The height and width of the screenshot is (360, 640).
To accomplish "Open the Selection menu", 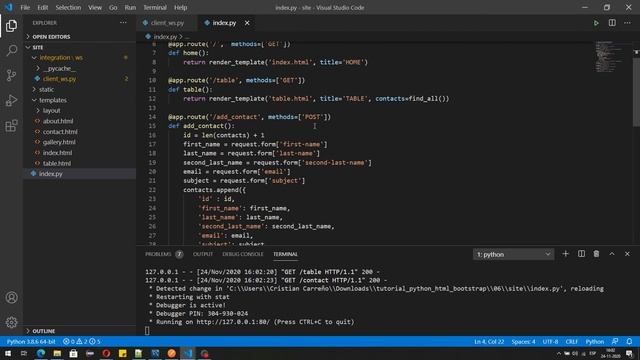I will click(x=68, y=7).
